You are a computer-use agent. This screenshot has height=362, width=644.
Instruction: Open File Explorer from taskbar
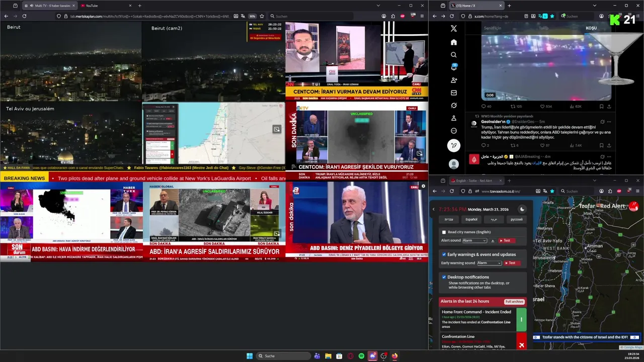coord(328,356)
